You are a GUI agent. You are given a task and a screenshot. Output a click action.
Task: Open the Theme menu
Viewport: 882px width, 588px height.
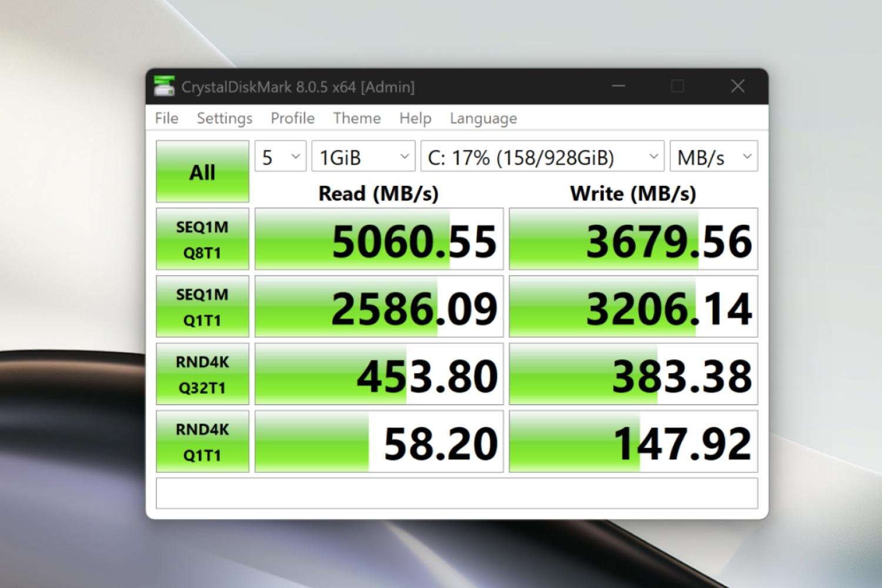356,118
